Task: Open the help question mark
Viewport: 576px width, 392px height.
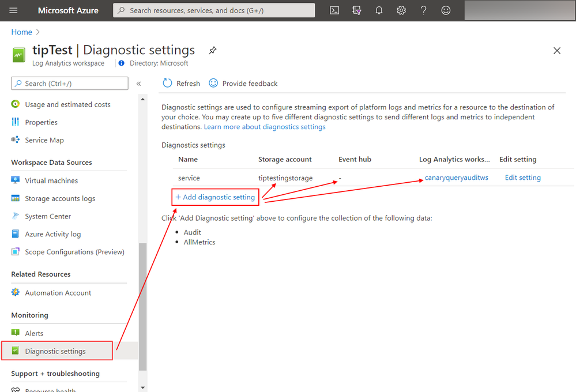Action: [x=424, y=10]
